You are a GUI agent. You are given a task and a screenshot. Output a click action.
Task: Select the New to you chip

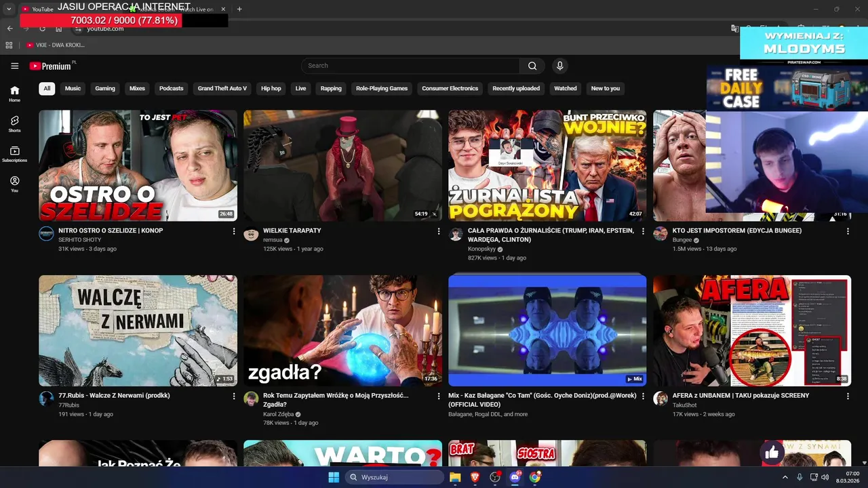(606, 88)
